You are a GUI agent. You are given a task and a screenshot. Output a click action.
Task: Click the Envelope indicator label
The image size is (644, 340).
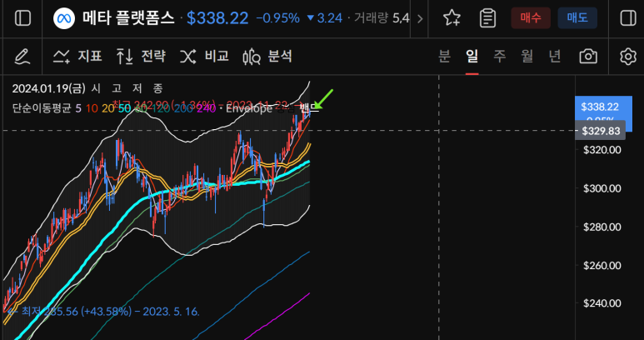(x=249, y=108)
